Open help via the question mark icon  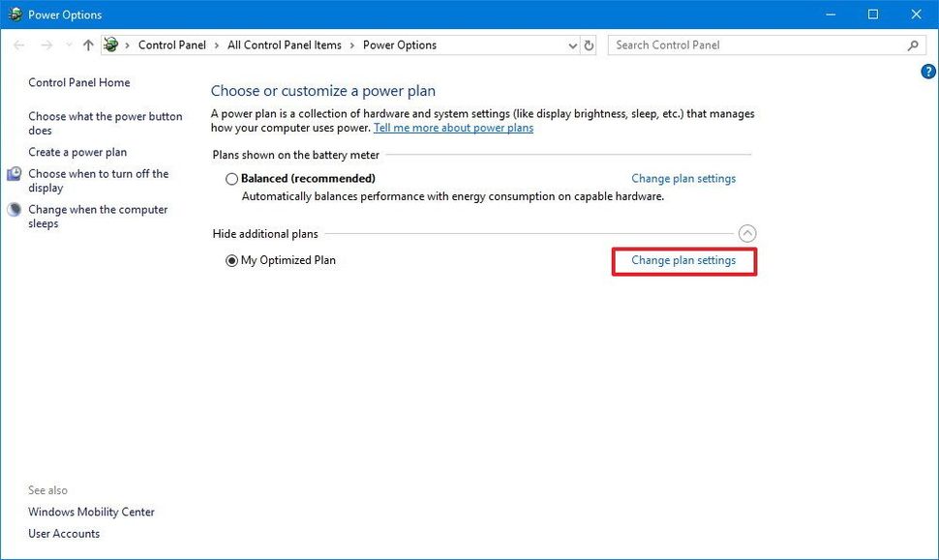927,71
